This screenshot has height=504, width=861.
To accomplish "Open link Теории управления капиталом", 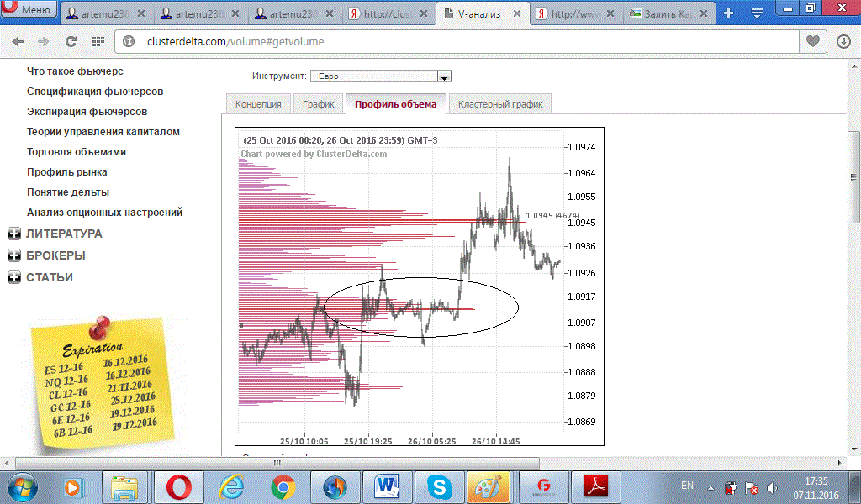I will (x=103, y=132).
